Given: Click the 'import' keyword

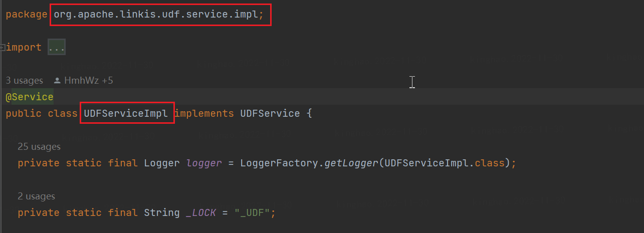Looking at the screenshot, I should click(x=24, y=48).
